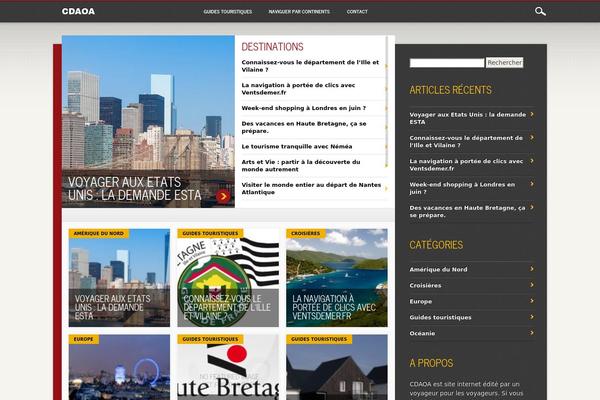Open recent article 'La navigation à portée de clics'

[x=466, y=165]
